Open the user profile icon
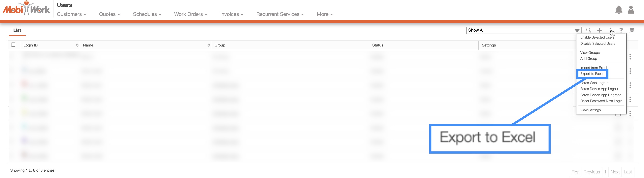 pos(631,10)
